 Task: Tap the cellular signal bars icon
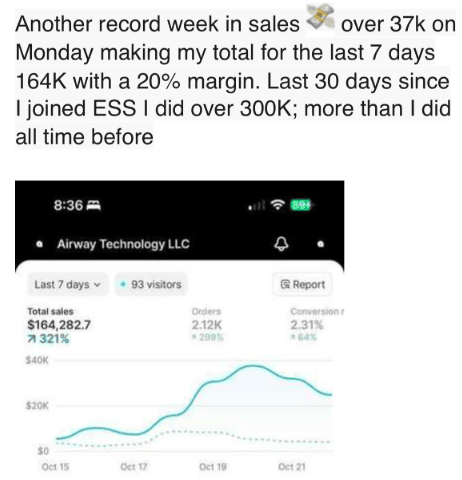tap(257, 205)
